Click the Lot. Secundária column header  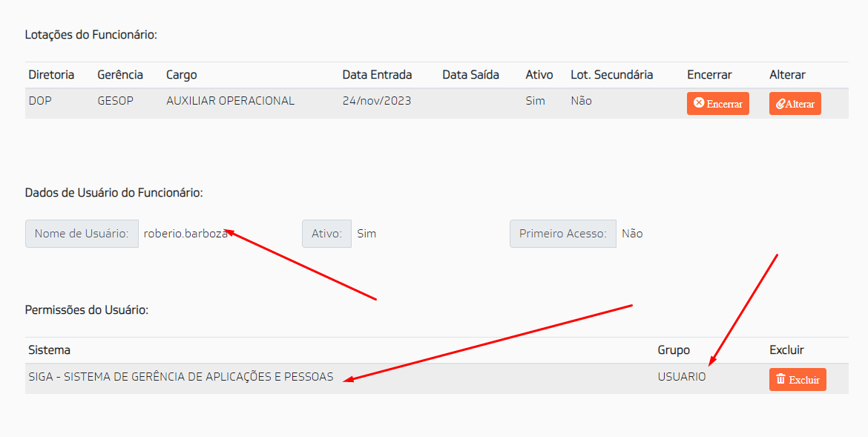612,75
